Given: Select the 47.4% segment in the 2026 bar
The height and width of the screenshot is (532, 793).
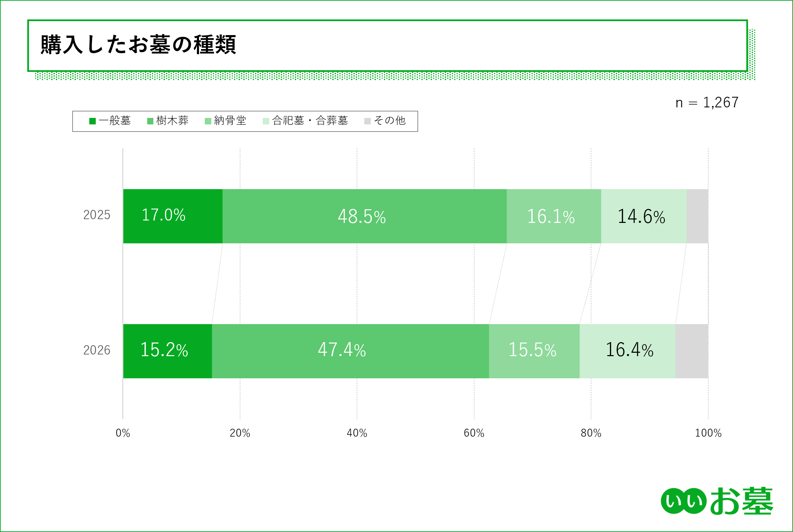Looking at the screenshot, I should [350, 351].
